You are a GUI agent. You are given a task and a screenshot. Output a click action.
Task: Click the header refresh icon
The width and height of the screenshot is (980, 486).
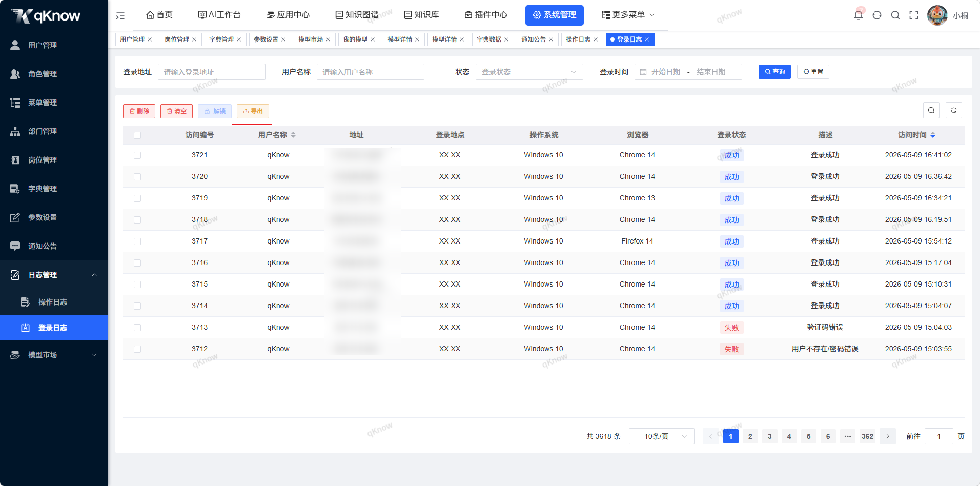click(877, 15)
